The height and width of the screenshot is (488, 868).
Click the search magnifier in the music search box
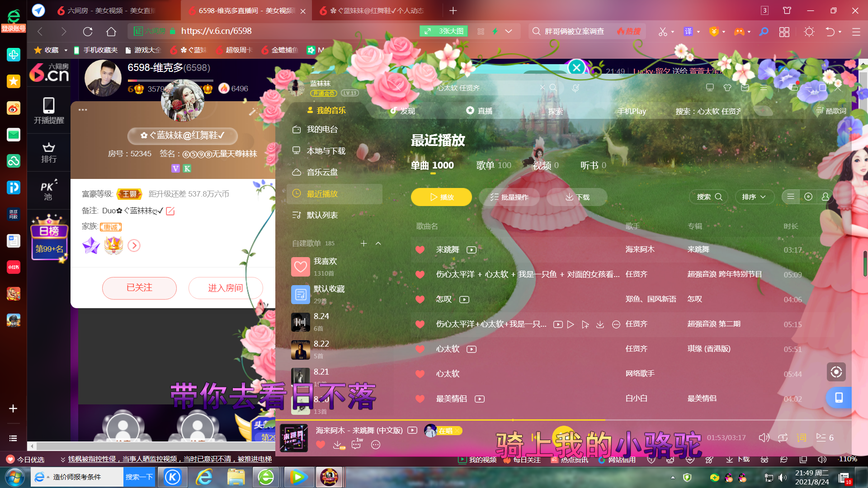[x=553, y=88]
